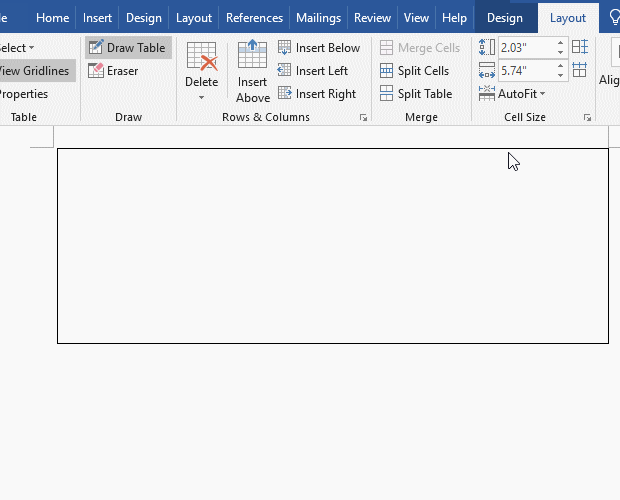
Task: Select the Eraser tool
Action: (x=113, y=71)
